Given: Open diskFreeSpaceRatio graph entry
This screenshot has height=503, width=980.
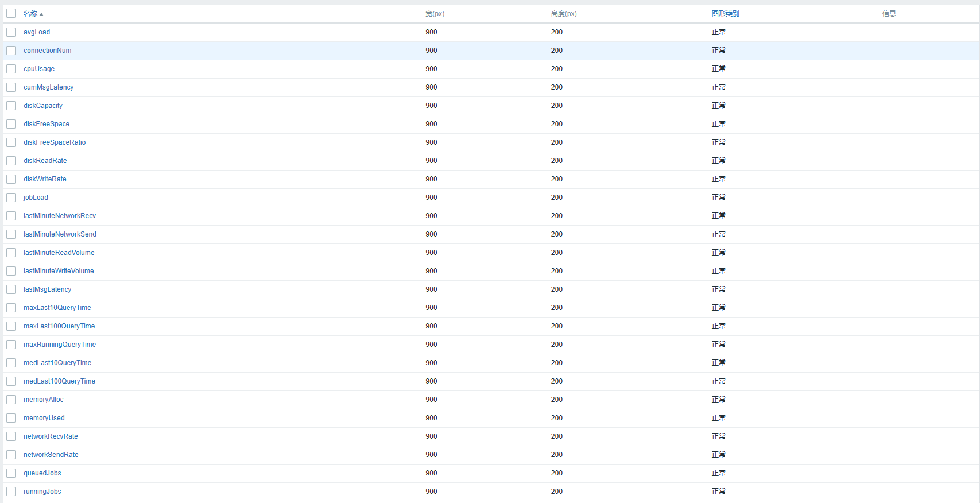Looking at the screenshot, I should [x=55, y=142].
